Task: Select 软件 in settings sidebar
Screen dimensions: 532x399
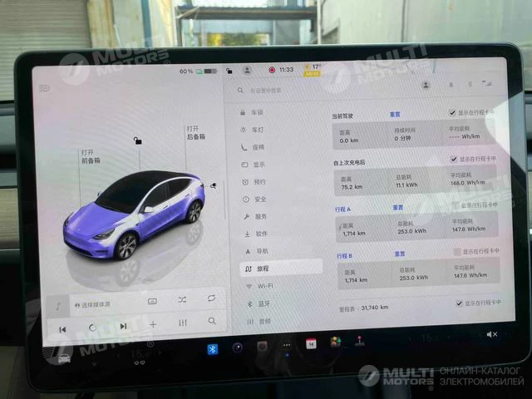Action: coord(261,234)
